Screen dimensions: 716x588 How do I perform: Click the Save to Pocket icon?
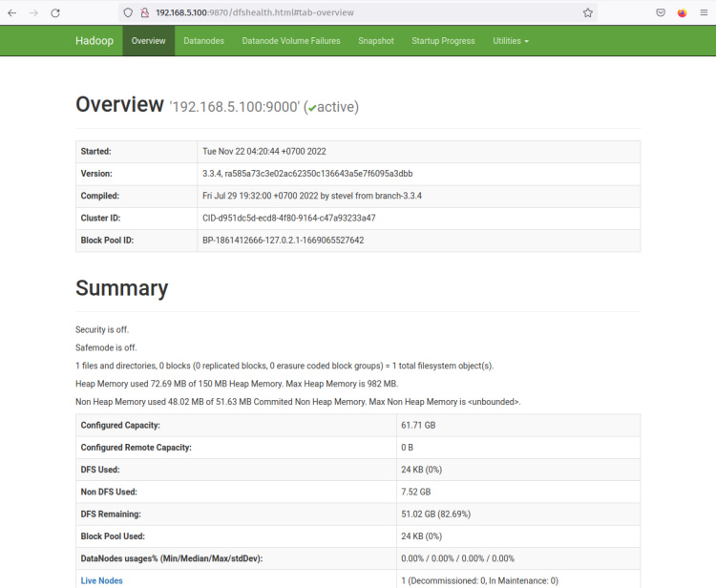(661, 13)
